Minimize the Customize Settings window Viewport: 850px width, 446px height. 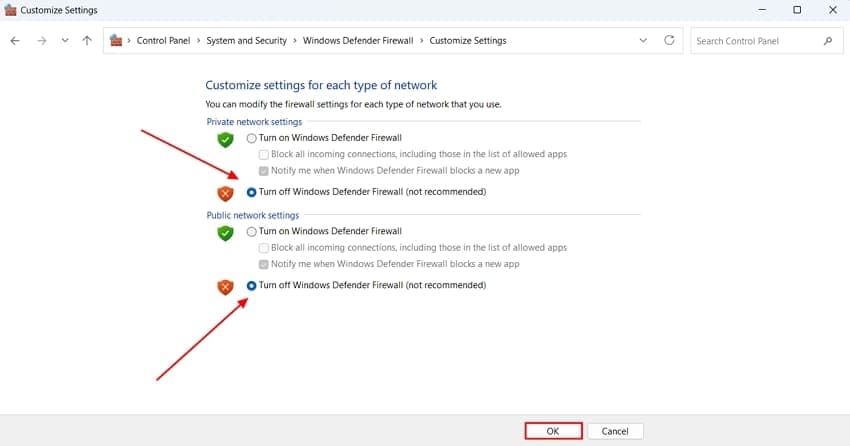point(762,10)
